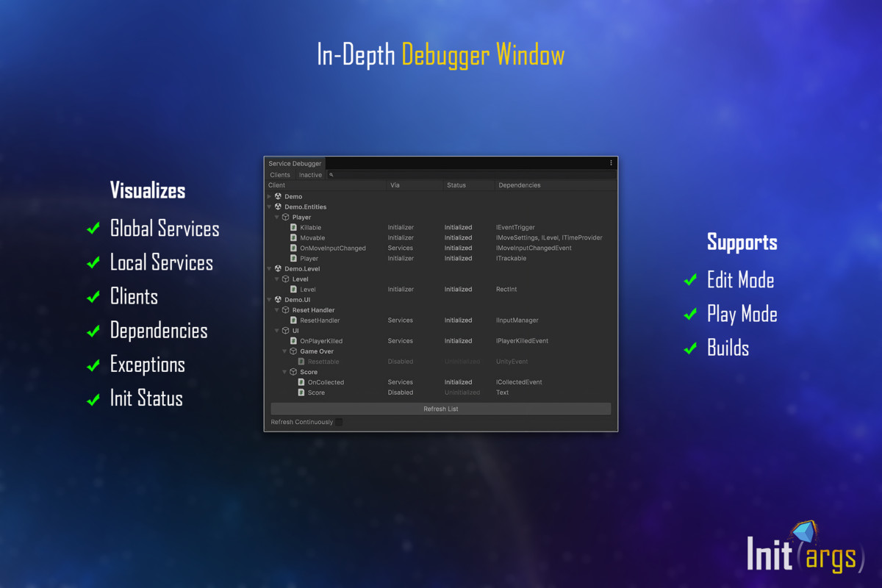This screenshot has width=882, height=588.
Task: Click the Refresh List button
Action: (x=441, y=409)
